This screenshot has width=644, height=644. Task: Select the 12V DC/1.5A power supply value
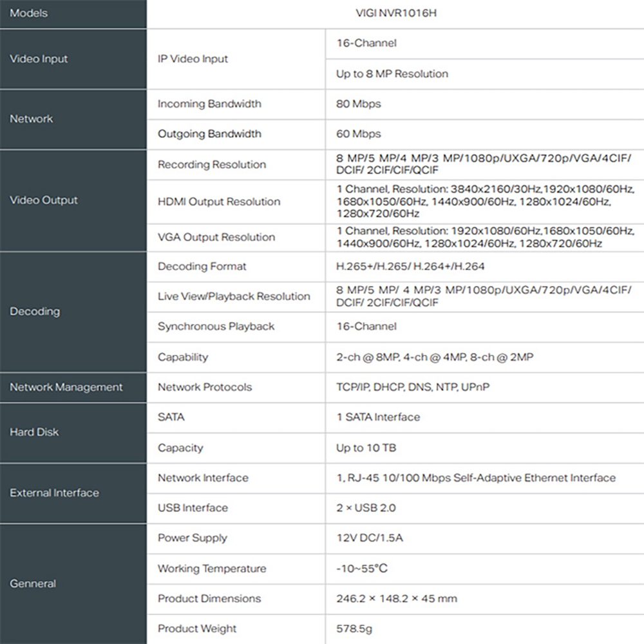[370, 538]
